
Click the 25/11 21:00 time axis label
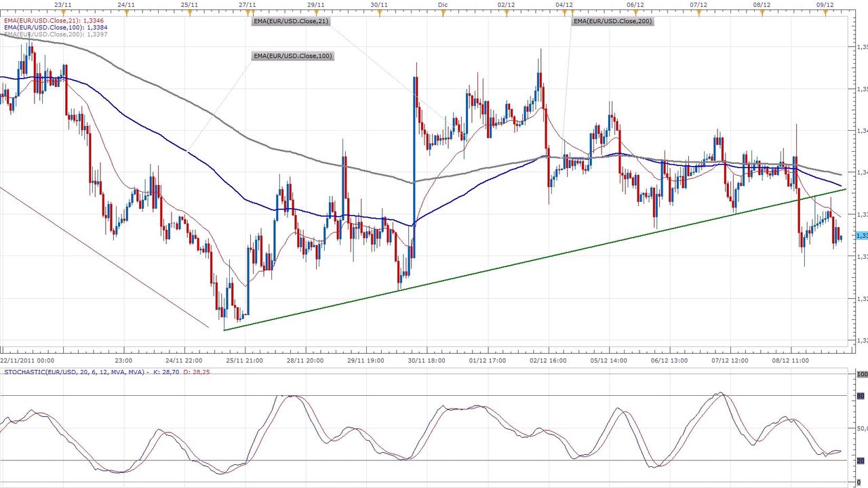click(x=245, y=361)
